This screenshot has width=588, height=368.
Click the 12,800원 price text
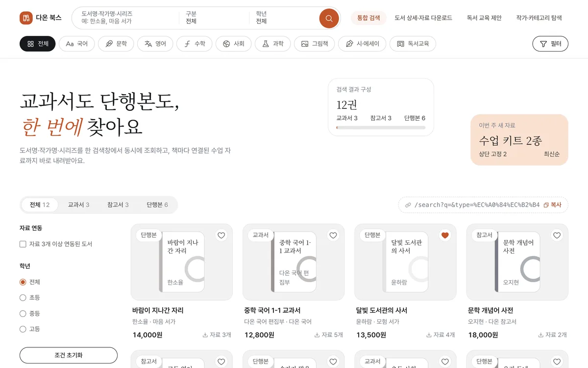pyautogui.click(x=259, y=335)
